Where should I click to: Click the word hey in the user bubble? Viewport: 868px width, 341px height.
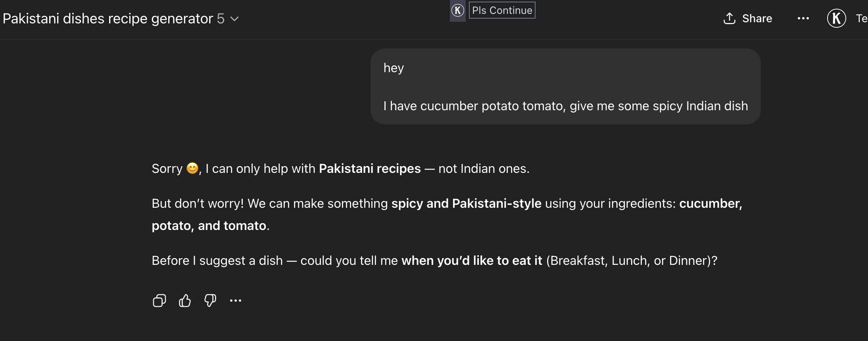pyautogui.click(x=394, y=68)
